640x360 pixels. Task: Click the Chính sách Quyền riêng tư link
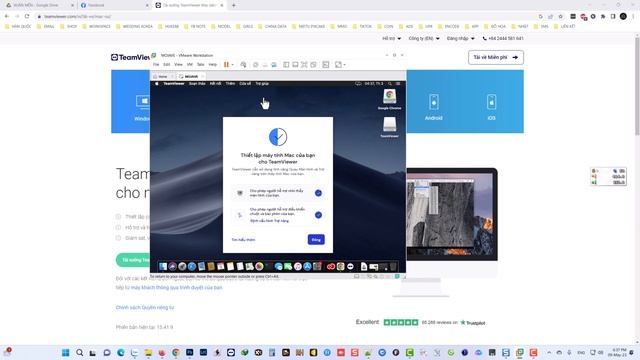145,307
